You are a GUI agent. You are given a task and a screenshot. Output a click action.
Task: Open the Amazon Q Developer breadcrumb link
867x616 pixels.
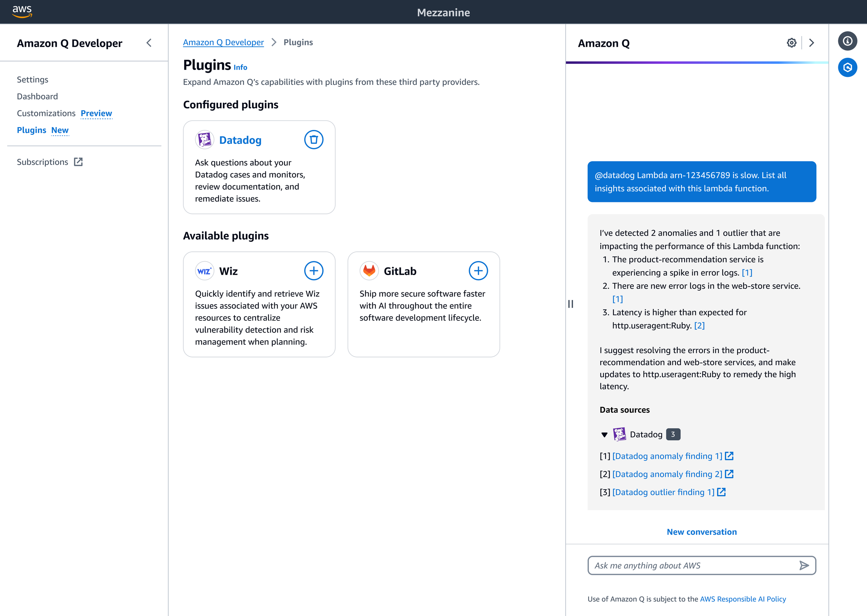point(223,43)
